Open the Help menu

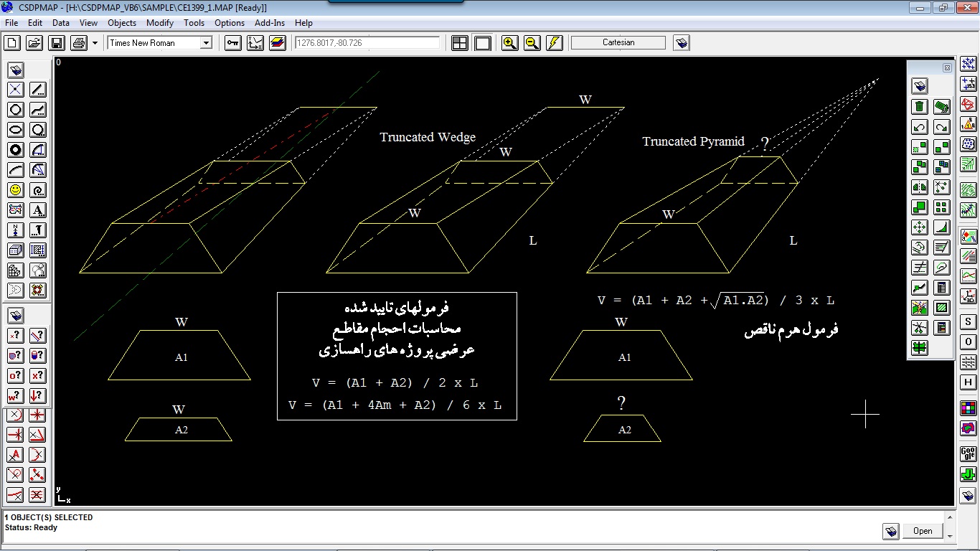303,23
